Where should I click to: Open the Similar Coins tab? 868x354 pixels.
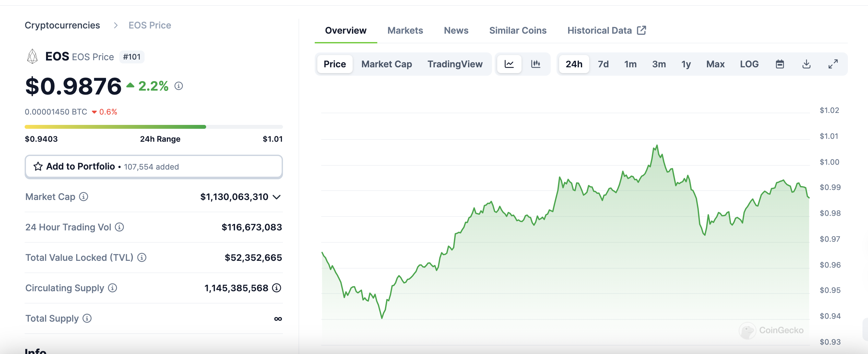tap(518, 31)
